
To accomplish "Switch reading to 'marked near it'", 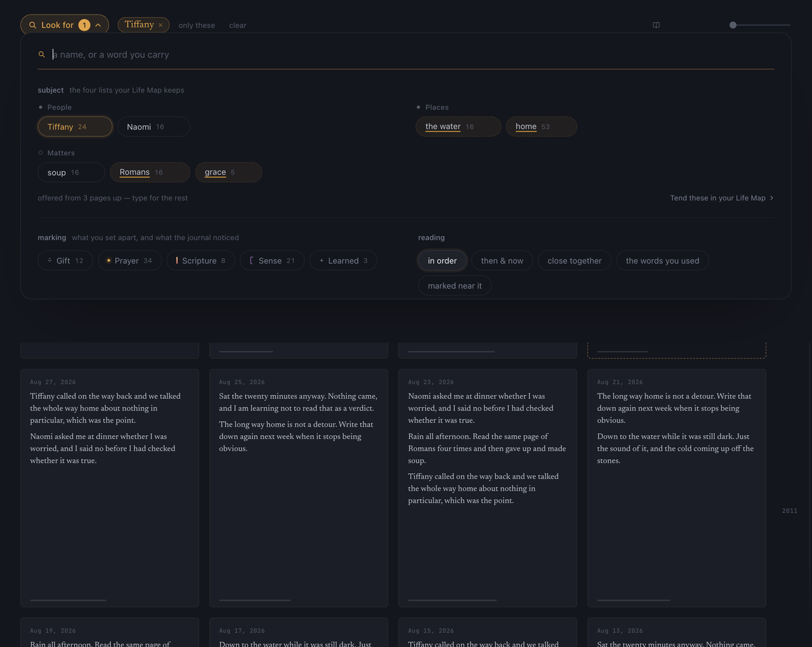I will click(x=454, y=286).
